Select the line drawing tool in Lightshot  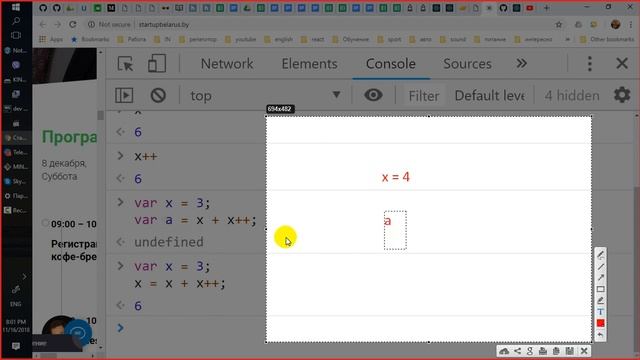[x=600, y=267]
